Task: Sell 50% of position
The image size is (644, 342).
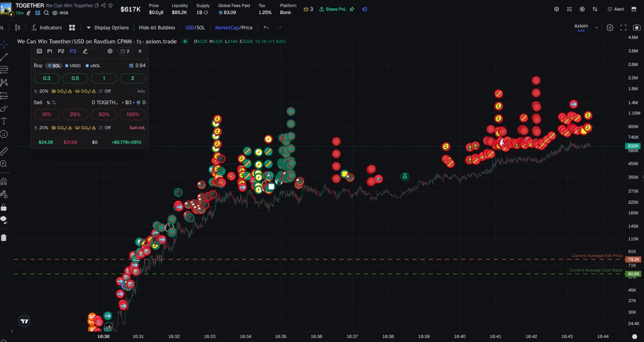Action: tap(104, 114)
